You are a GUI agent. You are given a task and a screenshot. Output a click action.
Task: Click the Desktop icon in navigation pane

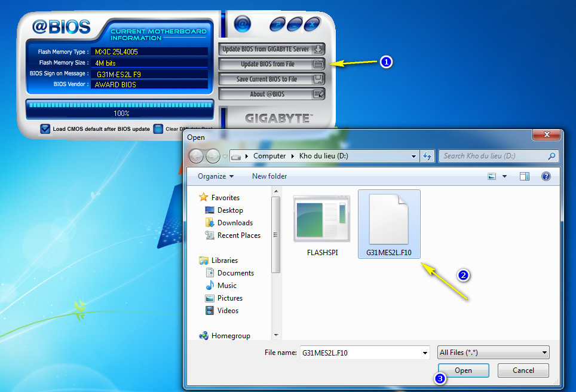coord(209,210)
